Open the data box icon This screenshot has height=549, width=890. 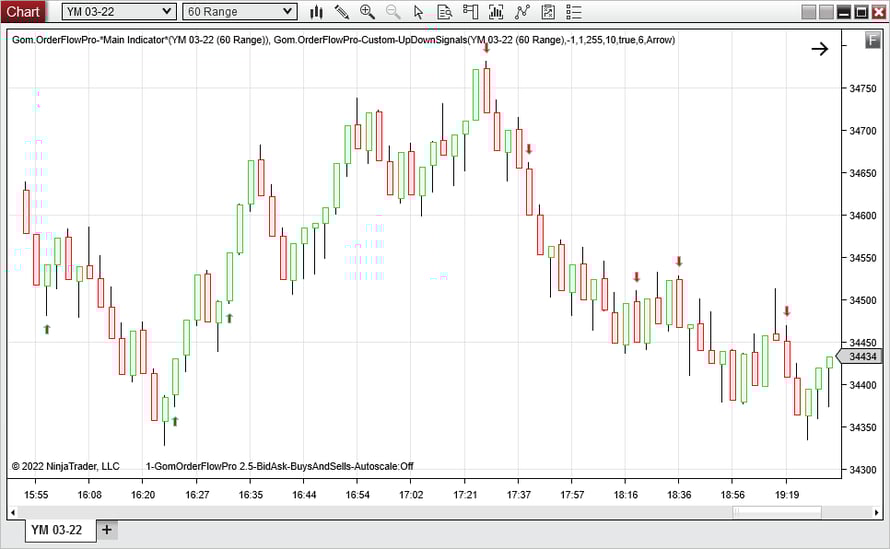coord(445,12)
